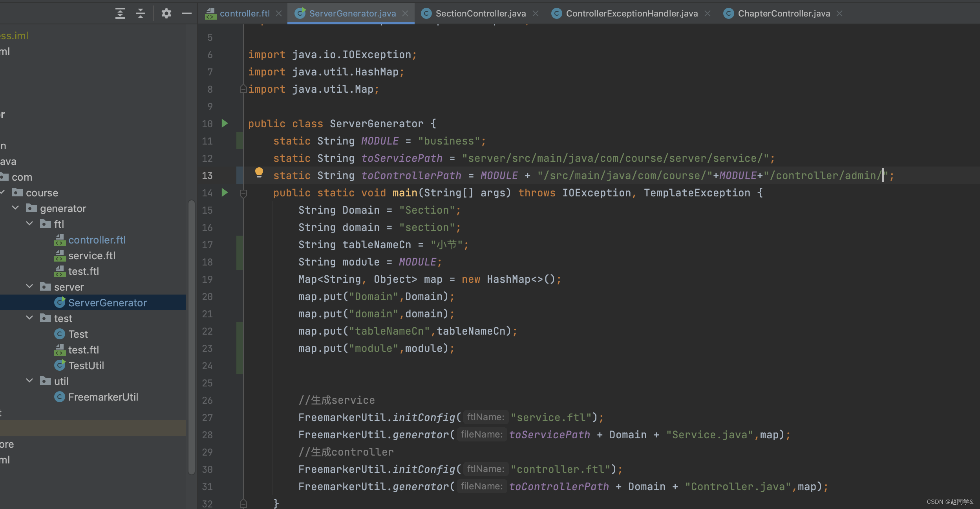Viewport: 980px width, 509px height.
Task: Close the controller.ftl tab
Action: pos(279,13)
